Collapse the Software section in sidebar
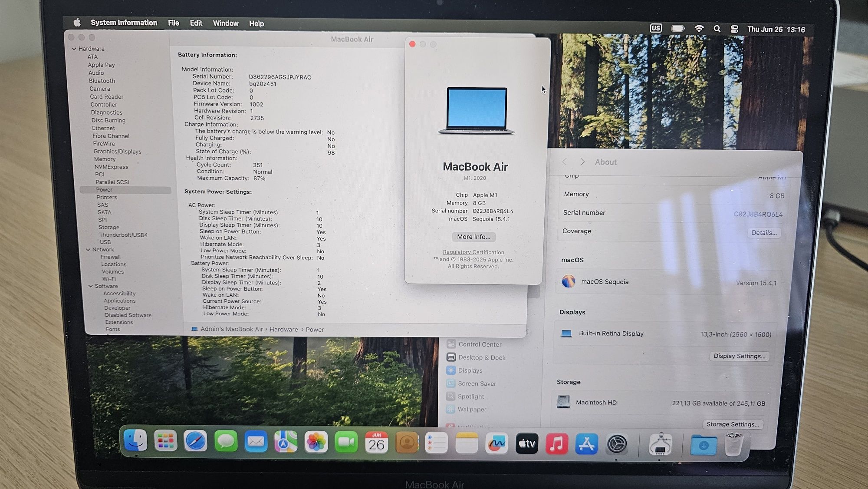Viewport: 868px width, 489px height. [x=91, y=286]
